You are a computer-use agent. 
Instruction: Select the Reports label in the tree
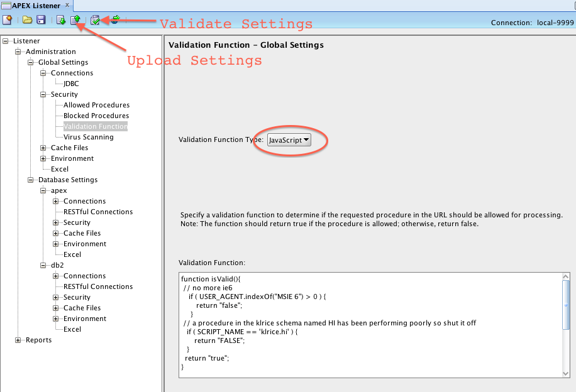click(x=38, y=340)
